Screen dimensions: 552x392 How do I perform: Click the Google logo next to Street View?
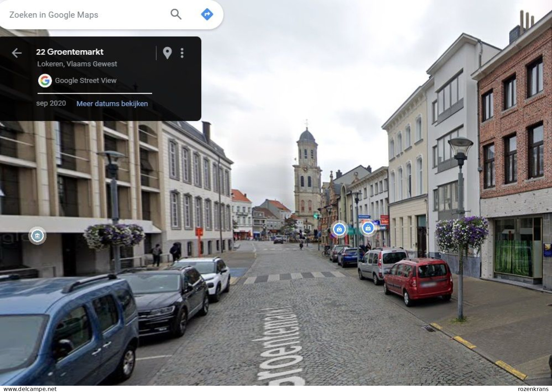coord(45,80)
